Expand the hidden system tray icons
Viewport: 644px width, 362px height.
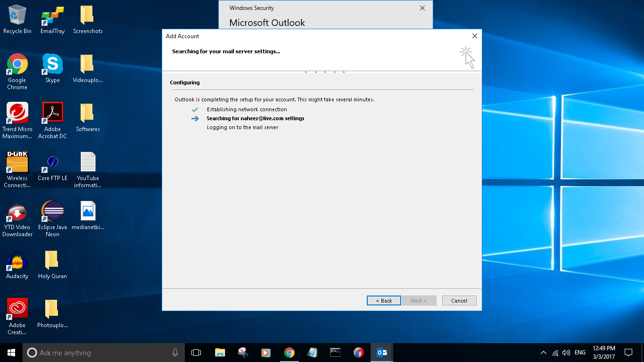click(543, 352)
